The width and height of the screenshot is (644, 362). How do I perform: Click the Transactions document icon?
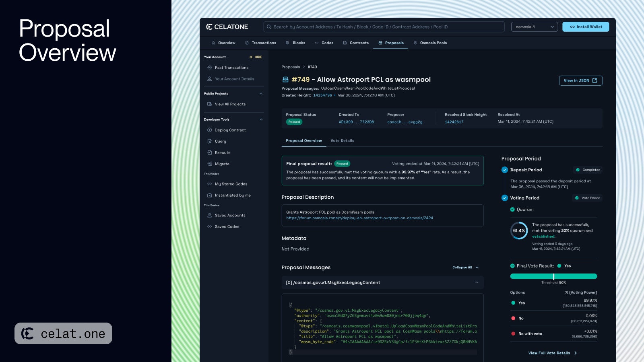(247, 43)
